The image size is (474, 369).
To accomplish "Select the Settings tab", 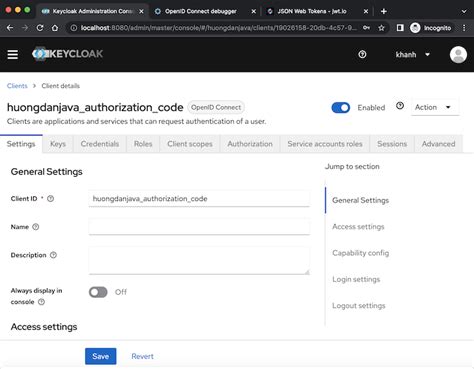I will point(21,144).
